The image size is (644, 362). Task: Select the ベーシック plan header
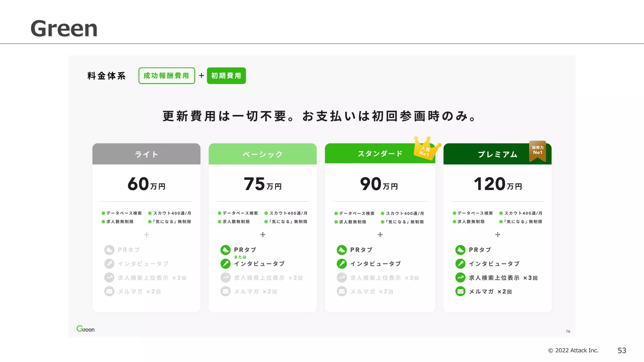tap(262, 154)
